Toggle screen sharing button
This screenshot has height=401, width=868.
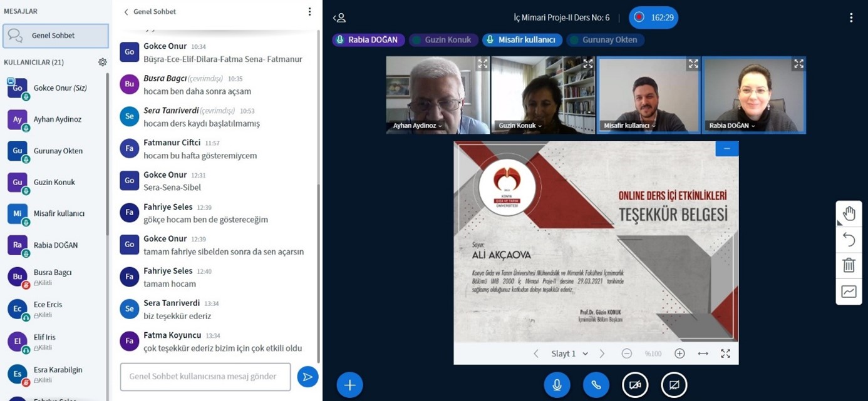(x=674, y=385)
